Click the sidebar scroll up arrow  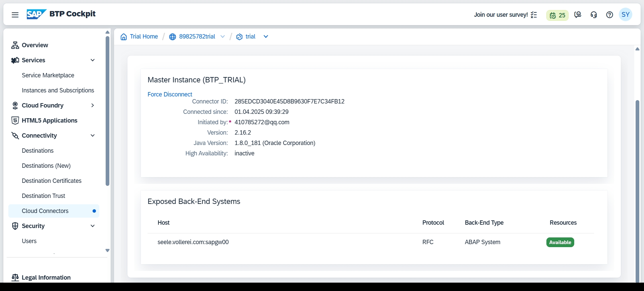[x=107, y=32]
